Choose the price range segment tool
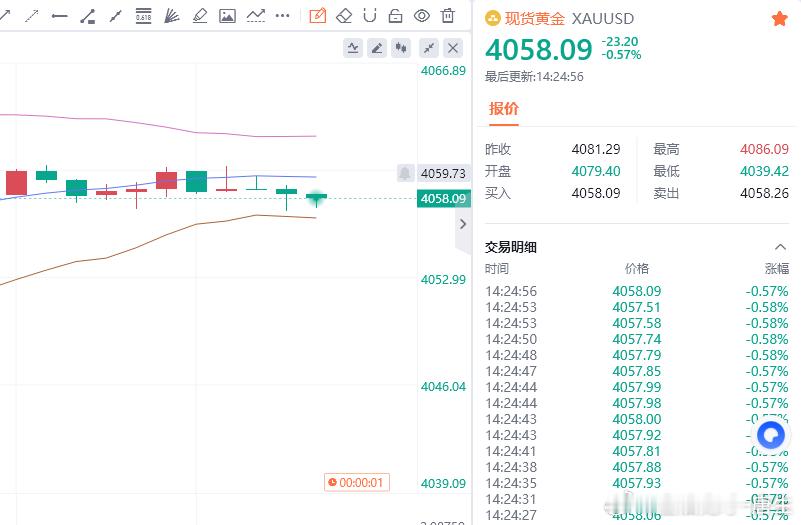Screen dimensions: 801x525 click(x=87, y=16)
